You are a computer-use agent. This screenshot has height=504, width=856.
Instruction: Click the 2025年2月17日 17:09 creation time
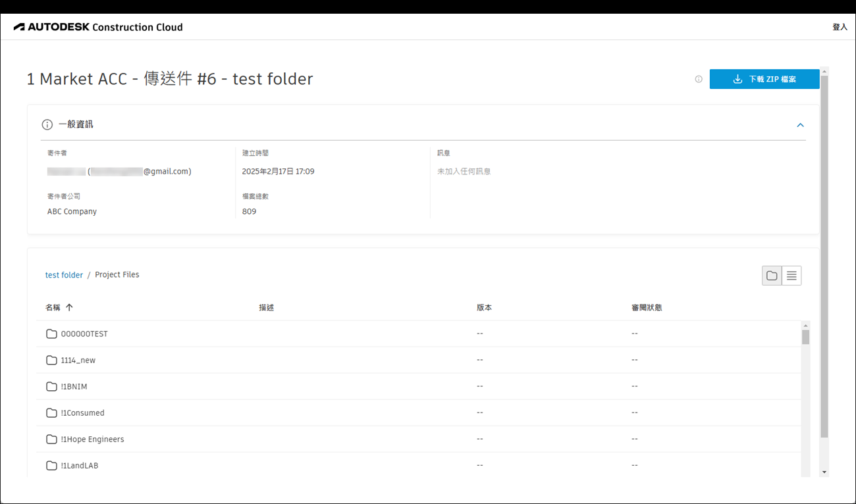point(278,171)
